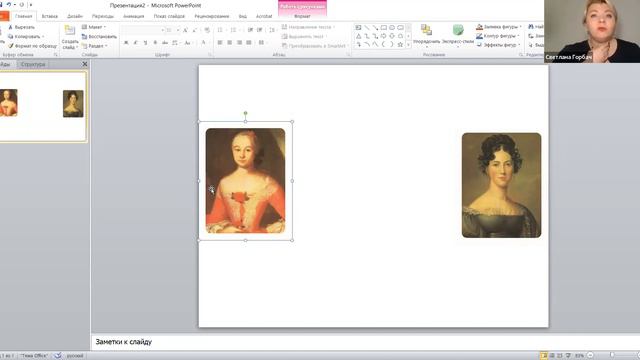Open the font size combo box
640x360 pixels.
tap(173, 30)
